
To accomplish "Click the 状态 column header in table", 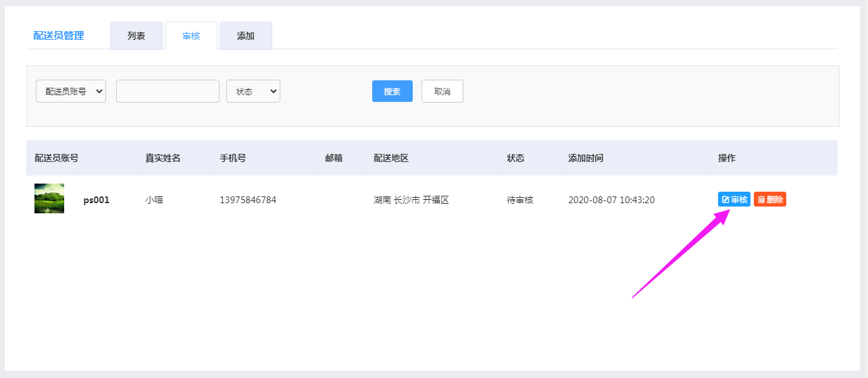I will pyautogui.click(x=515, y=158).
